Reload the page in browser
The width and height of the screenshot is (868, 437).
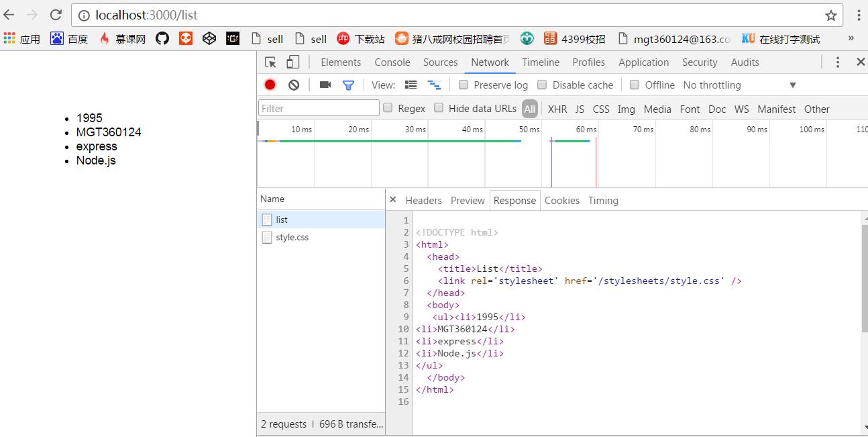pyautogui.click(x=56, y=15)
